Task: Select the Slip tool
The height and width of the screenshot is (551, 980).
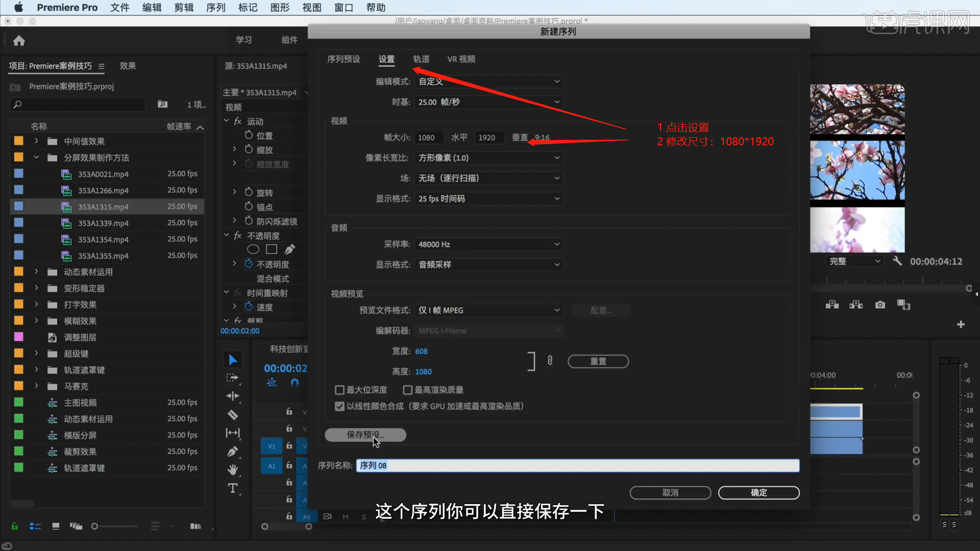Action: point(233,433)
